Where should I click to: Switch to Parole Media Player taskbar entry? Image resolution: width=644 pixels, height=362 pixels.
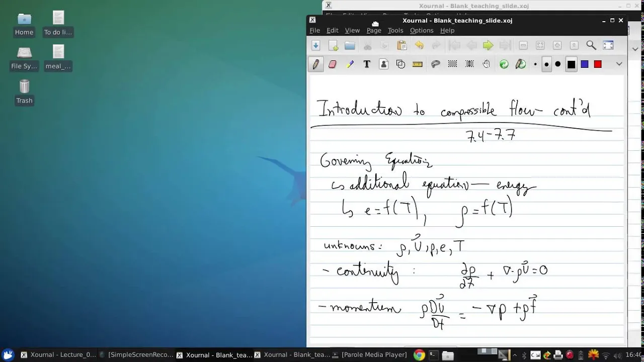[x=370, y=355]
